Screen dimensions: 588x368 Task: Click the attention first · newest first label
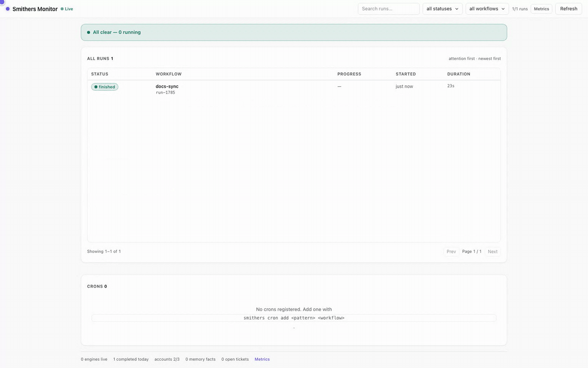[x=475, y=59]
